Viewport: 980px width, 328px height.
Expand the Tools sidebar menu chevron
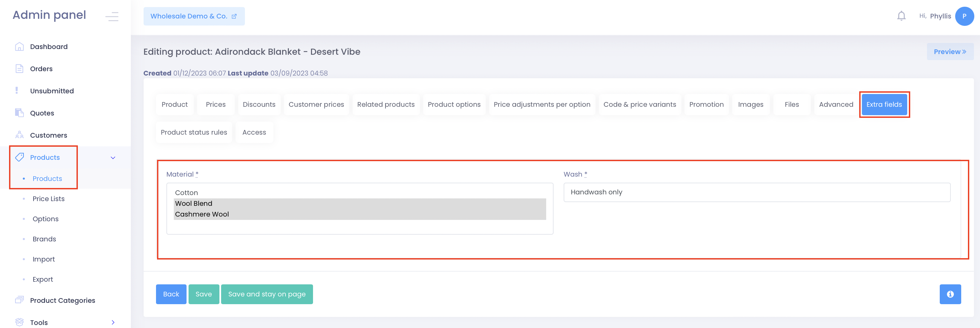113,322
